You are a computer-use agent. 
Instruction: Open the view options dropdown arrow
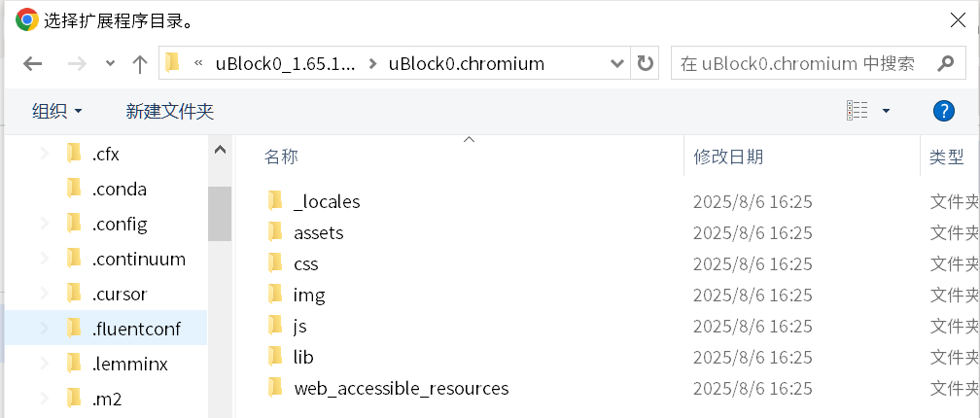[886, 111]
